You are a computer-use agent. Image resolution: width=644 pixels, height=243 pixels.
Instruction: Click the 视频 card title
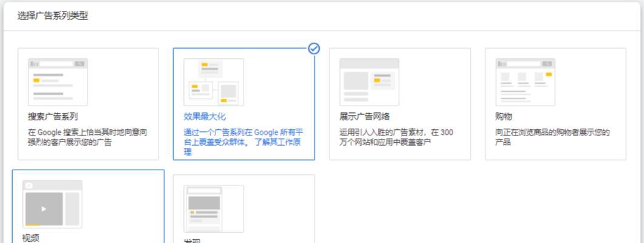pos(31,238)
